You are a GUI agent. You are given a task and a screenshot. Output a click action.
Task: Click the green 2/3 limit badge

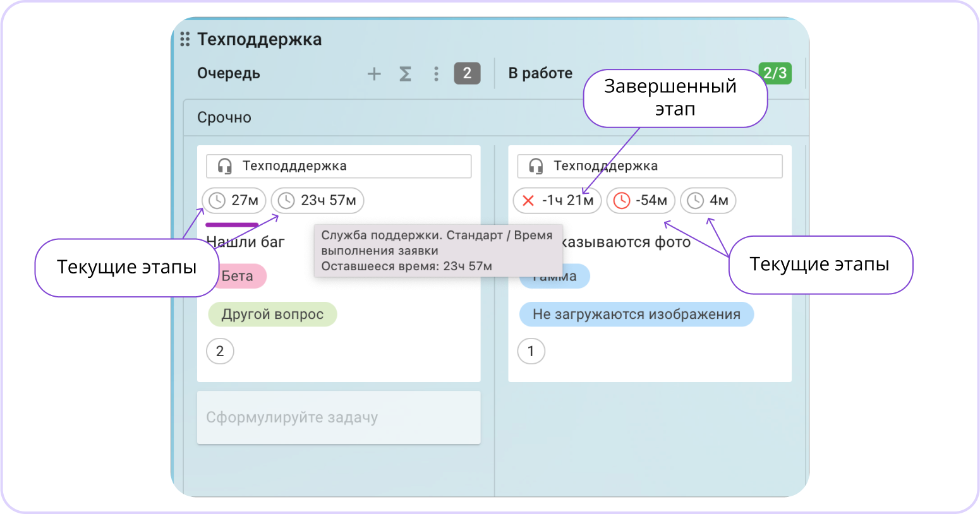(x=775, y=73)
